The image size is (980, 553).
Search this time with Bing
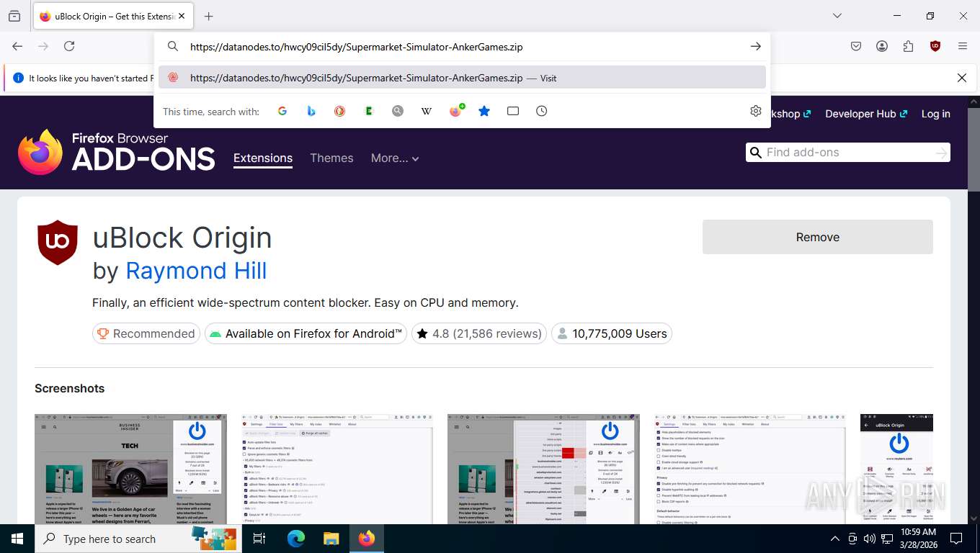coord(311,111)
